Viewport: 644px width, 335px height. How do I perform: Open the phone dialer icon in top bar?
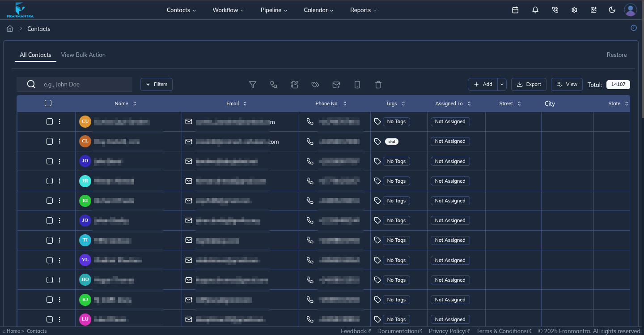pos(555,9)
